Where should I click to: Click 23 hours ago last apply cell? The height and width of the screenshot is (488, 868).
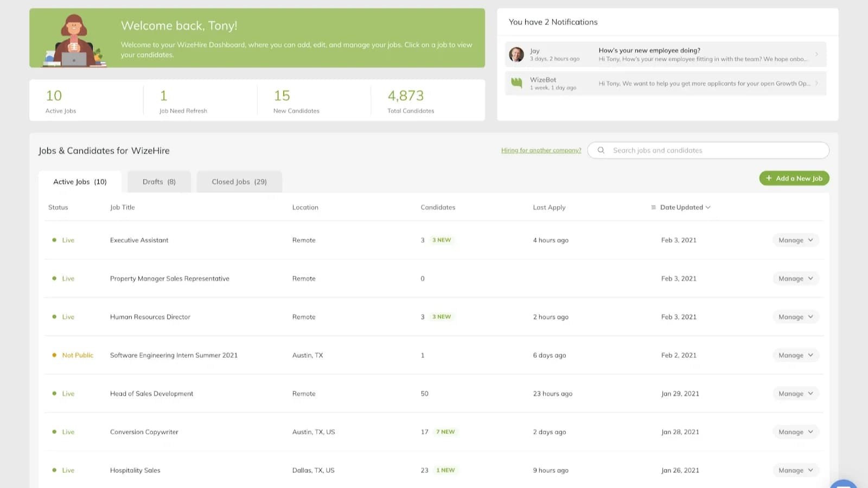coord(552,394)
